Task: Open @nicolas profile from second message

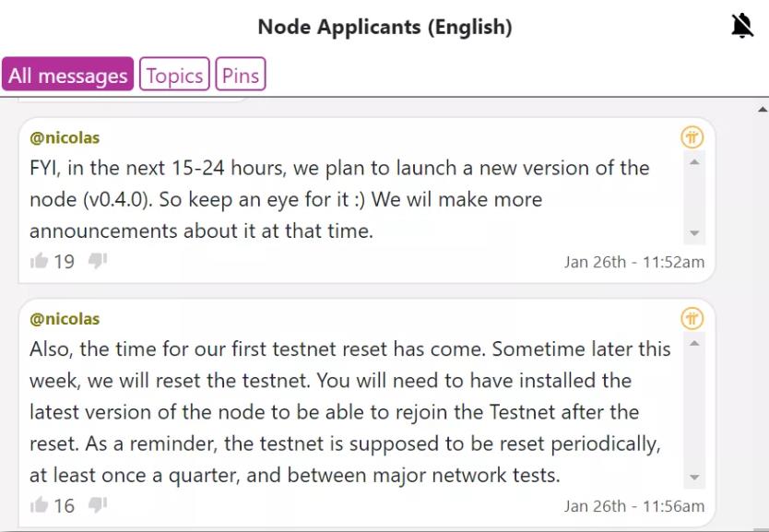Action: (65, 319)
